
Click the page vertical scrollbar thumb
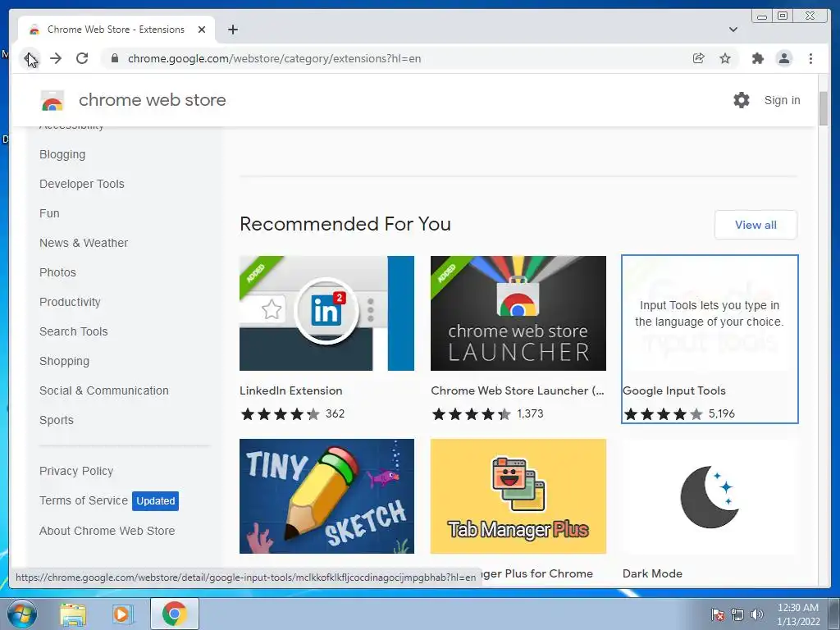coord(824,109)
